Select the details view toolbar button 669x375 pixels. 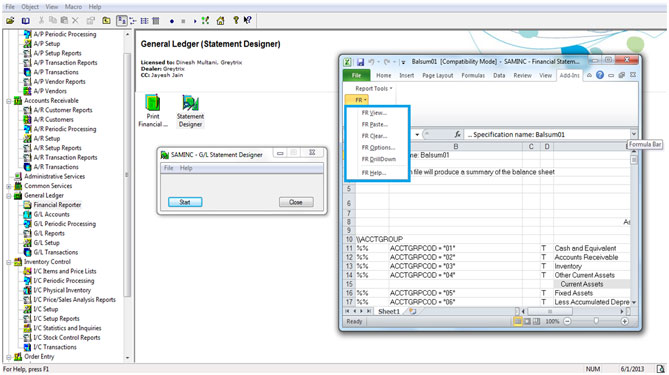(156, 20)
